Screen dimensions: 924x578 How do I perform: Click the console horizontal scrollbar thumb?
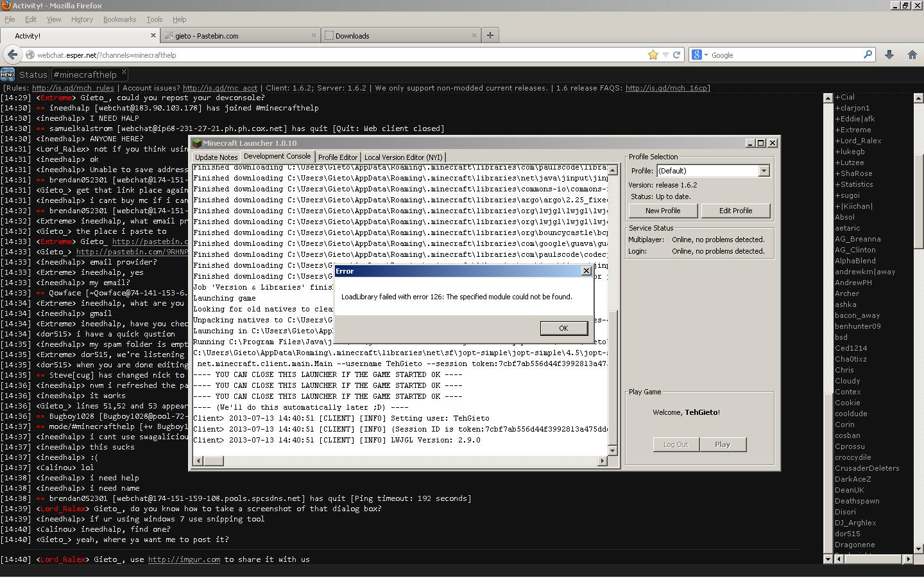(x=213, y=460)
